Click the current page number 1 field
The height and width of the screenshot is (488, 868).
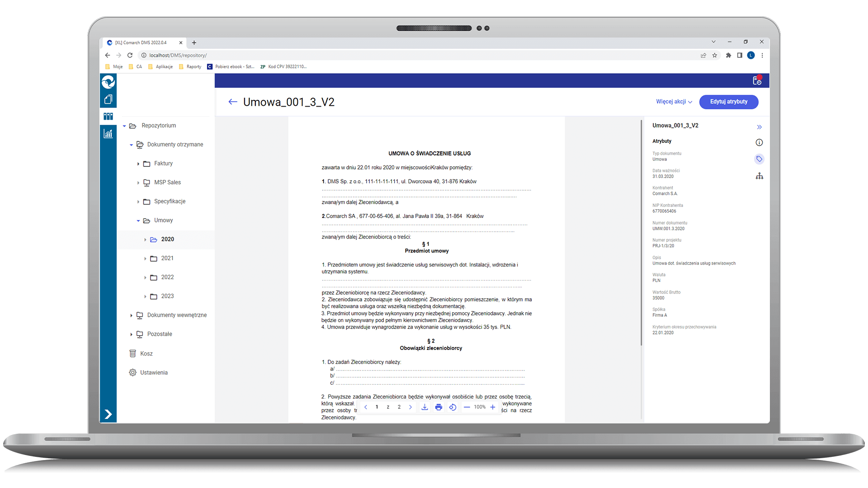(377, 407)
